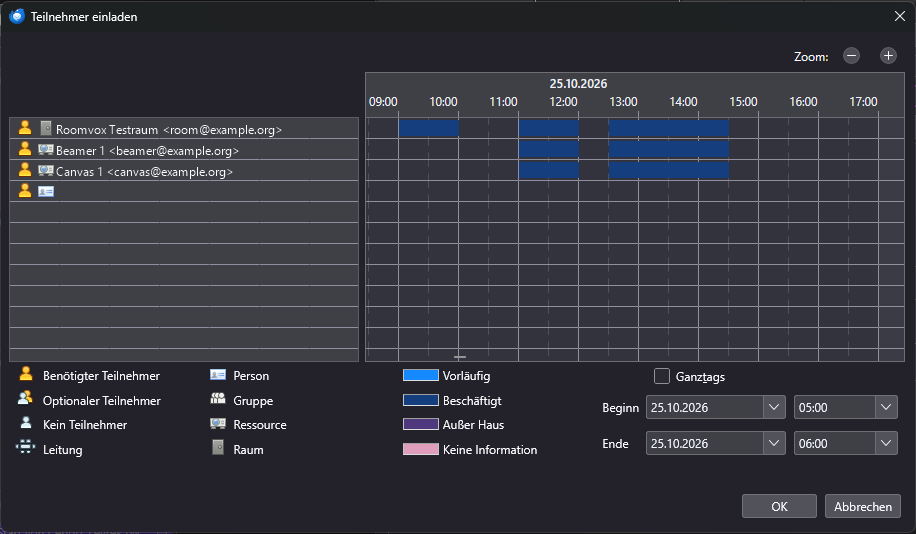
Task: Click person type icon in the empty attendee row
Action: pos(46,191)
